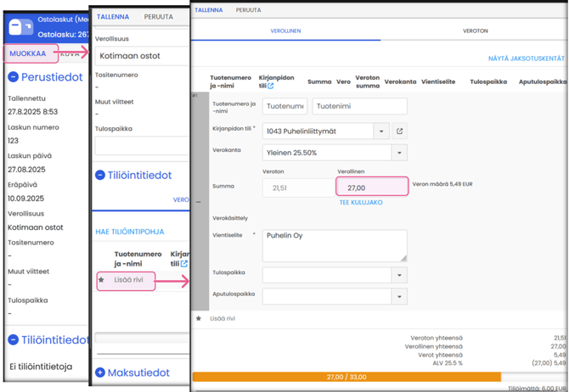Viewport: 569px width, 392px height.
Task: Open the Verokanta dropdown
Action: (398, 154)
